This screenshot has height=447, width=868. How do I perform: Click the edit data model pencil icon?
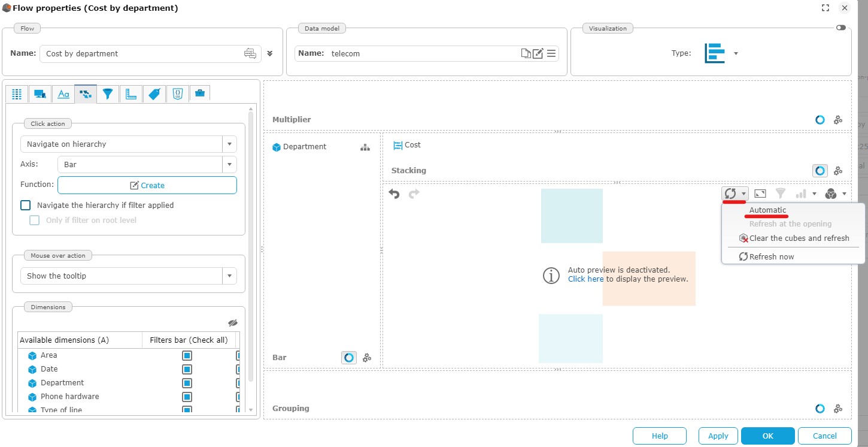[538, 53]
